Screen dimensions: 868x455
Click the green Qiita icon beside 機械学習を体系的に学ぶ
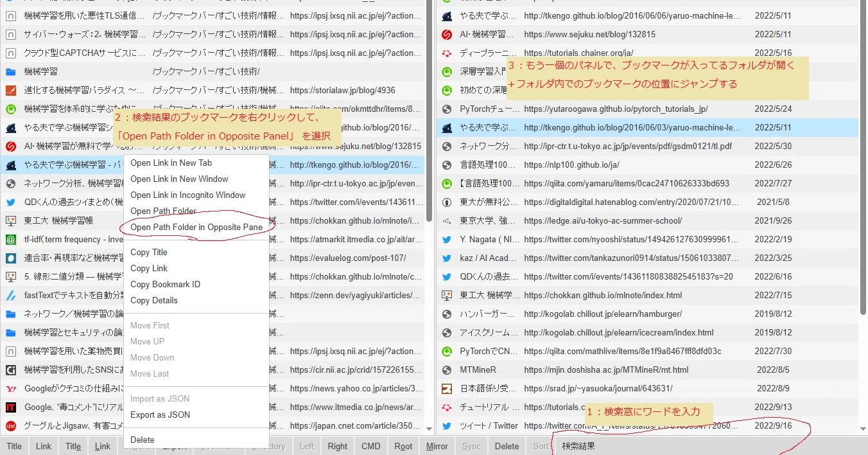10,109
